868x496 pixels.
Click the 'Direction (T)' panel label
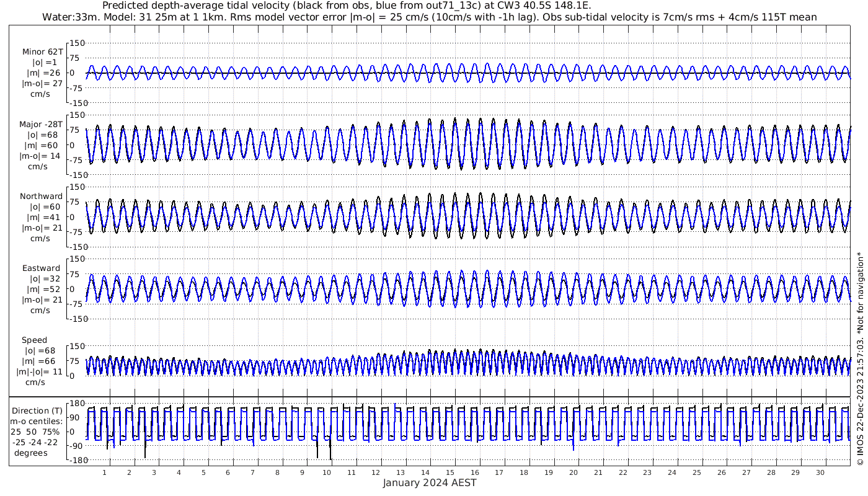[37, 410]
